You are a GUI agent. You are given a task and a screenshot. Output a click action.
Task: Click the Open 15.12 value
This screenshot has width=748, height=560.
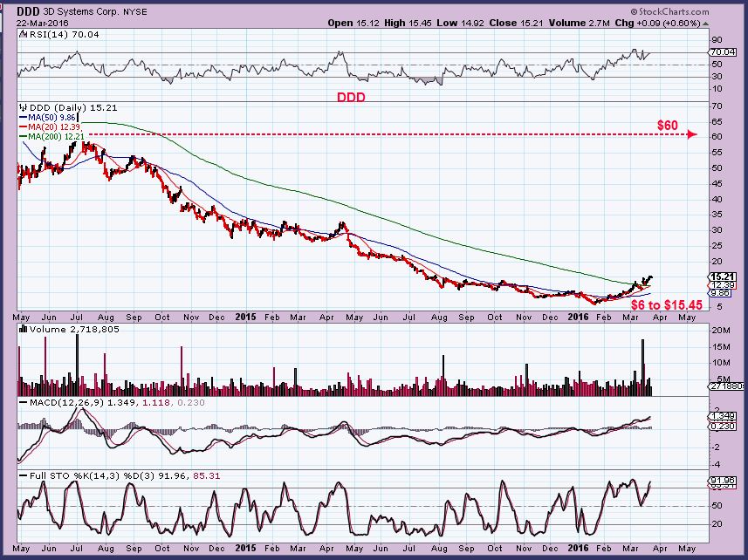coord(353,23)
